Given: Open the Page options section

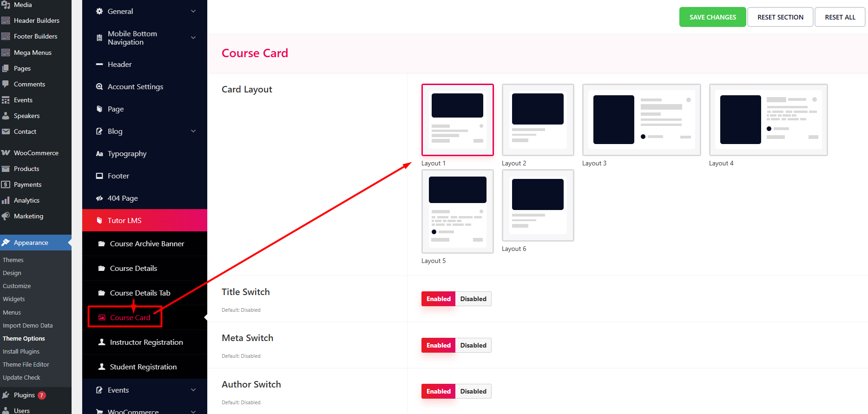Looking at the screenshot, I should [145, 109].
